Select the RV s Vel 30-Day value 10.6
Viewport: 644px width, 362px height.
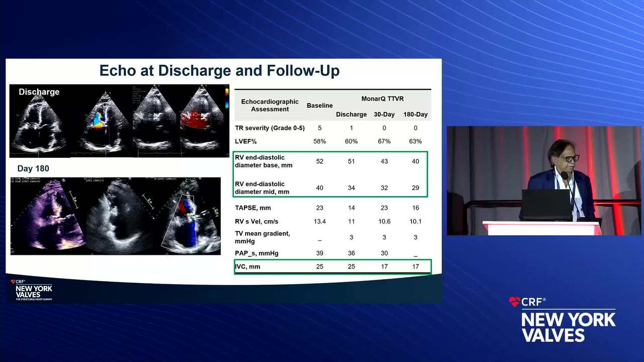pyautogui.click(x=384, y=221)
